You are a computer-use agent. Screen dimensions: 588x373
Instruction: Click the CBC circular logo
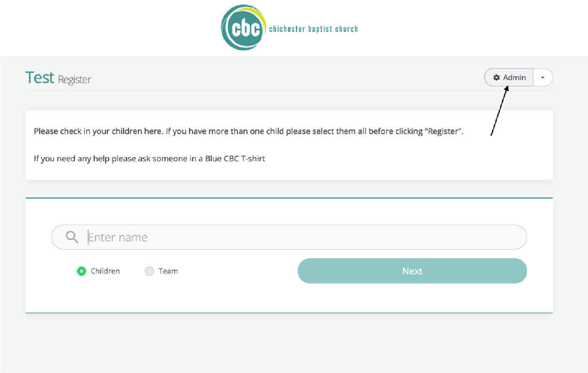[x=244, y=28]
